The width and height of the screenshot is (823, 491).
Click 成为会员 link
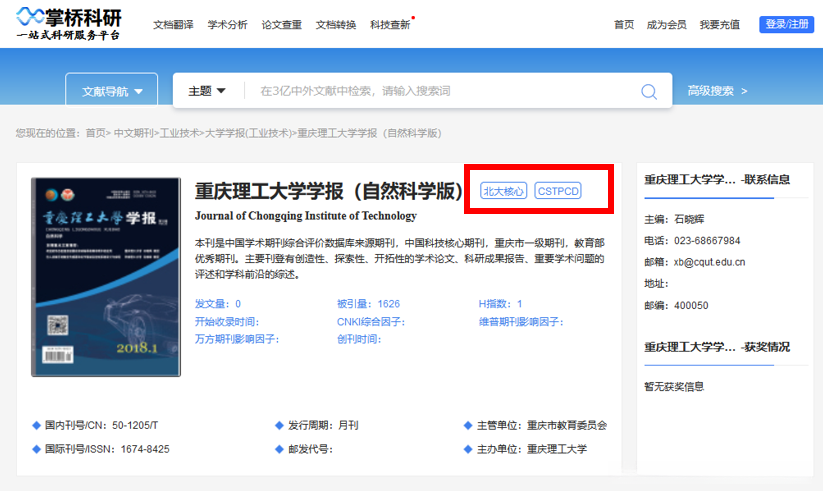pos(666,25)
